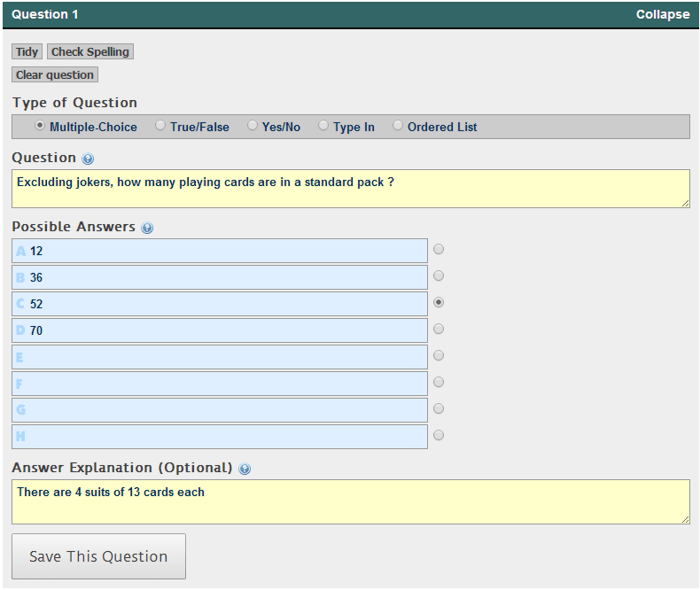Collapse the Question 1 panel

click(663, 14)
